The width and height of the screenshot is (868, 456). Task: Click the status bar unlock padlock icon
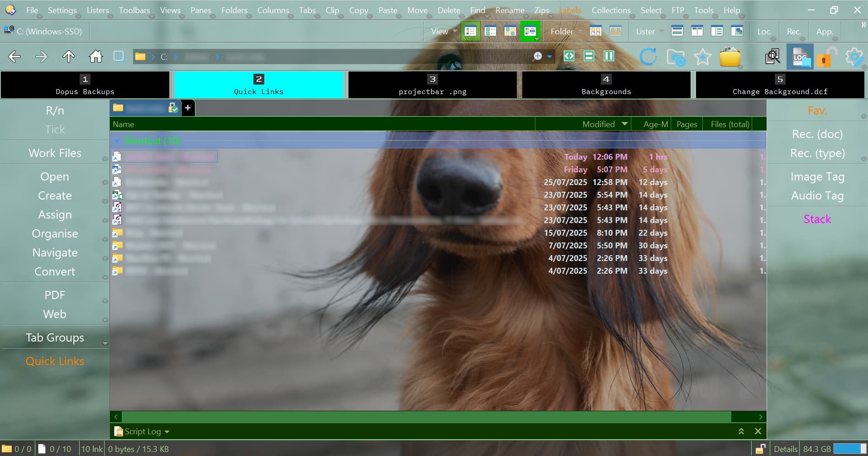point(760,449)
